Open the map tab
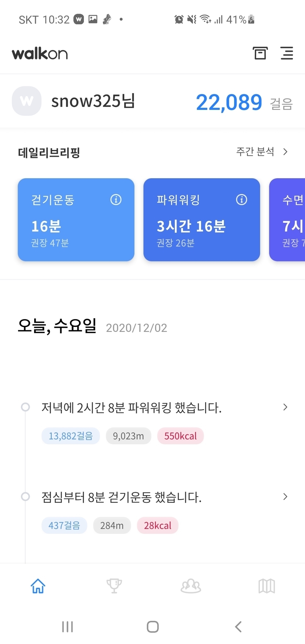Viewport: 305px width, 644px height. tap(267, 586)
